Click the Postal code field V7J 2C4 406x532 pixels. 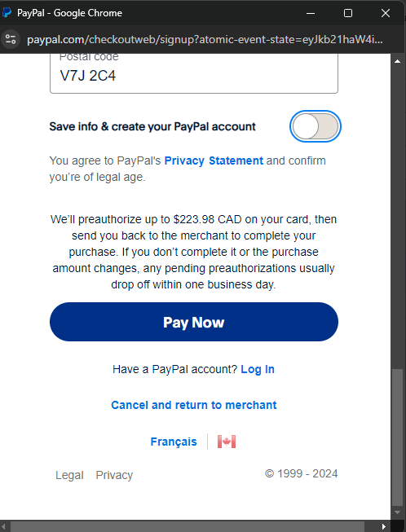pyautogui.click(x=194, y=73)
